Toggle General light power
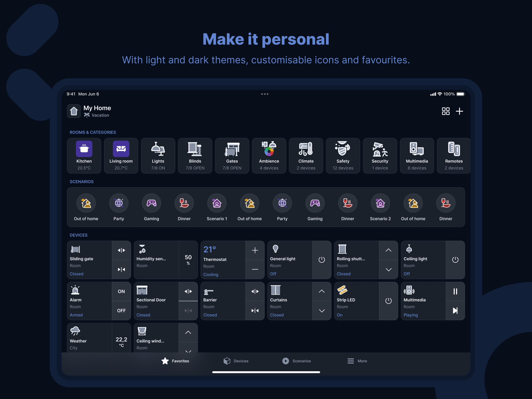Image resolution: width=532 pixels, height=399 pixels. tap(321, 260)
